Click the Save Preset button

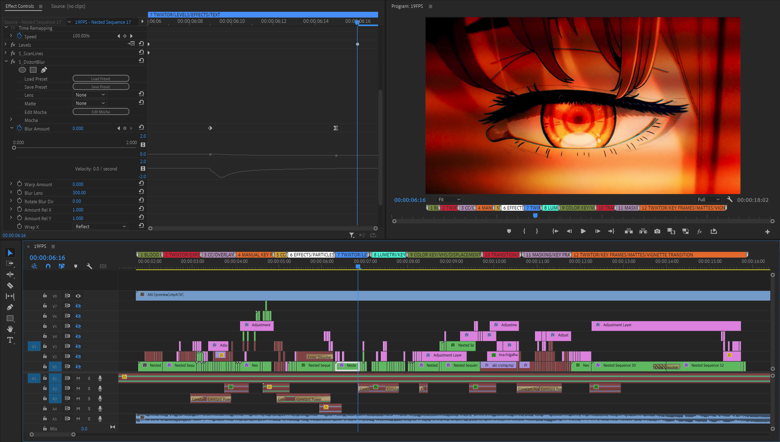[101, 87]
